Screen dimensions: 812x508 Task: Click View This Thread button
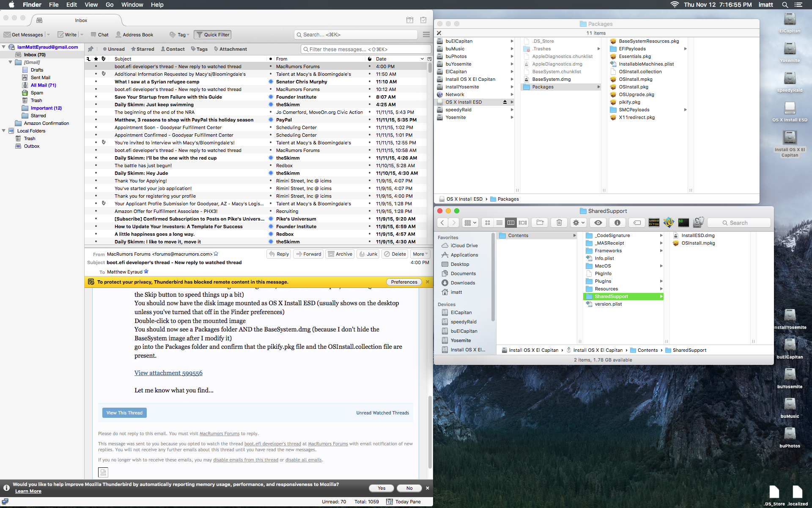coord(124,413)
